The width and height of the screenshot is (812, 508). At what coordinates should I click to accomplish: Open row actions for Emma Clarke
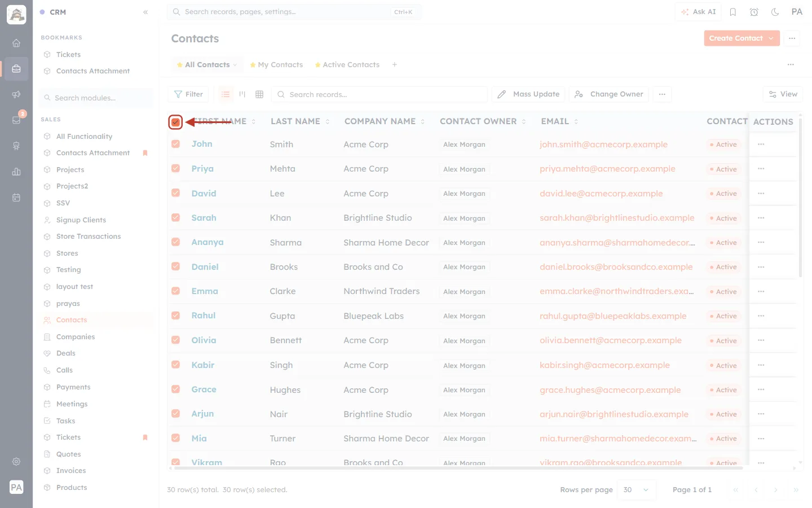point(761,291)
